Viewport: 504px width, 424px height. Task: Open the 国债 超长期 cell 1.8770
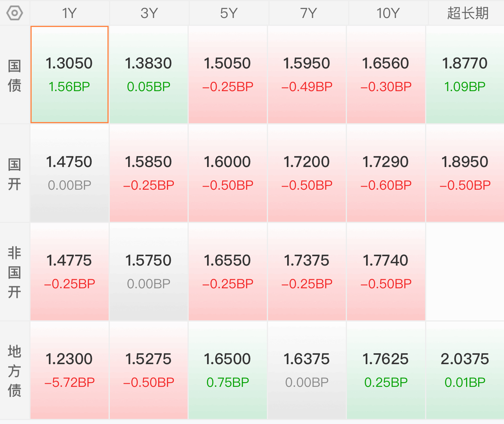point(465,75)
